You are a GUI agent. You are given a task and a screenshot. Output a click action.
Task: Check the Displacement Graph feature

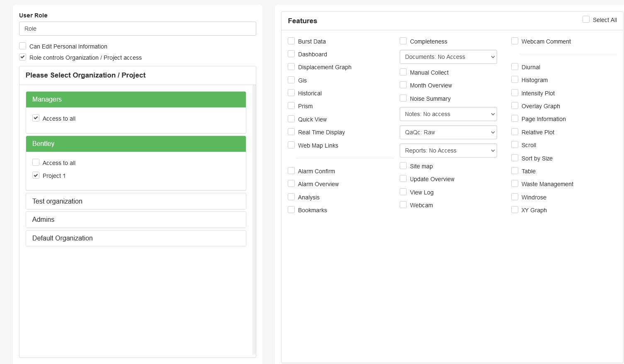click(x=291, y=67)
